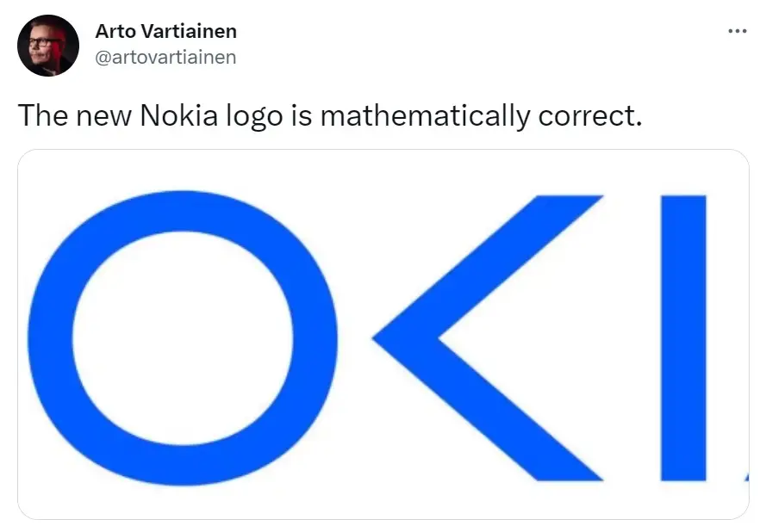The height and width of the screenshot is (532, 766).
Task: Select the embedded Nokia logo image
Action: point(383,336)
